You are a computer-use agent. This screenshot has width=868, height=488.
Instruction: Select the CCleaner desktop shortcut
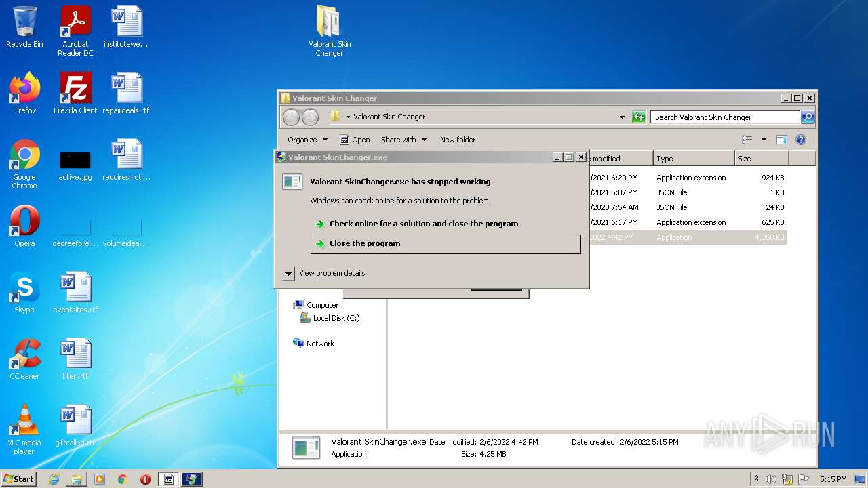click(x=24, y=359)
